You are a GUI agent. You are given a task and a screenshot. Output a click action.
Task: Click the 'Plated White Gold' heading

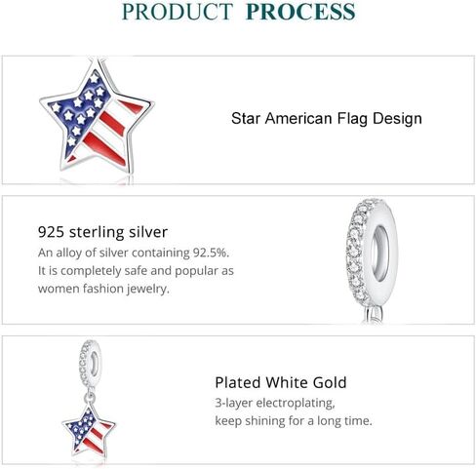[281, 382]
